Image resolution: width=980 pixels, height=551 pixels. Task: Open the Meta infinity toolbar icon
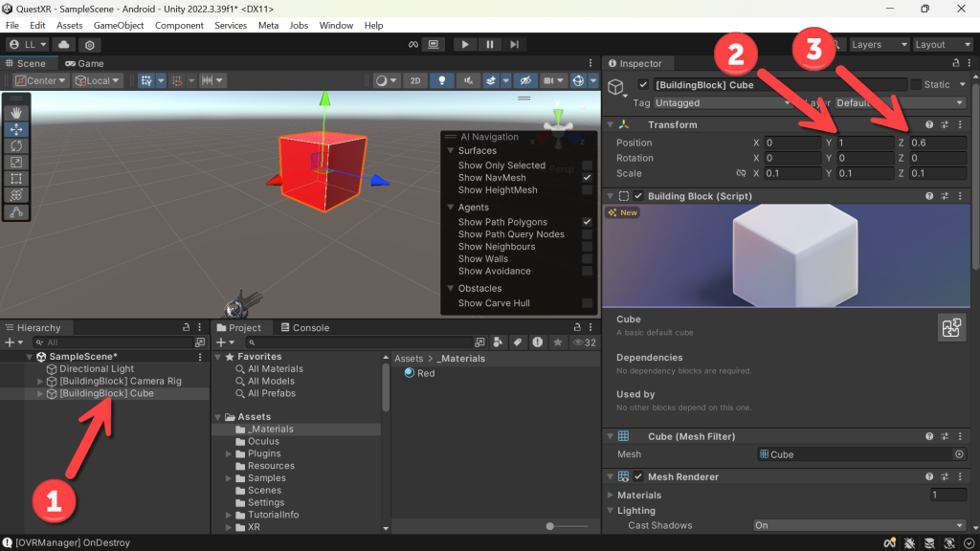pos(413,44)
